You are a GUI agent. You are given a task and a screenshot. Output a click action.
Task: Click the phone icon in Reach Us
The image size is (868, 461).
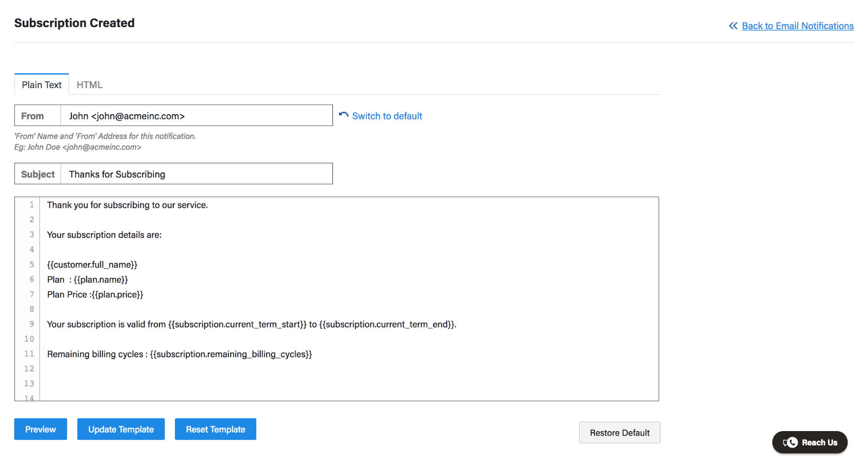[x=790, y=442]
